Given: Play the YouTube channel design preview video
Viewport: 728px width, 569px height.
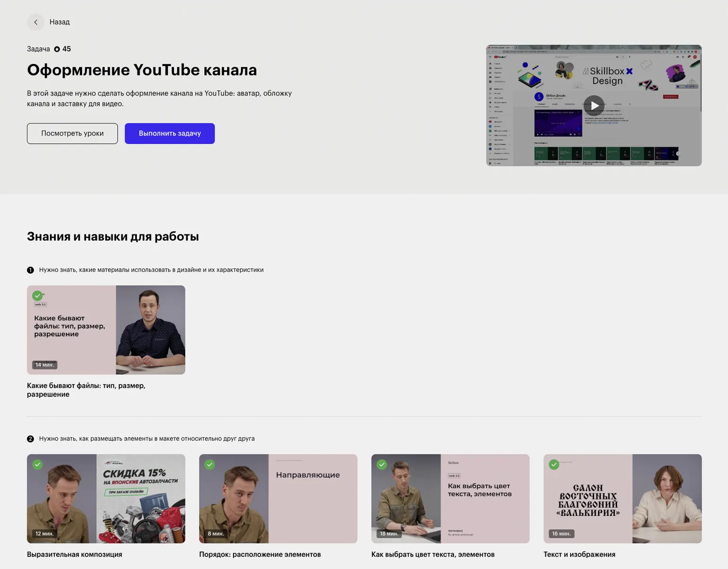Looking at the screenshot, I should (x=594, y=105).
